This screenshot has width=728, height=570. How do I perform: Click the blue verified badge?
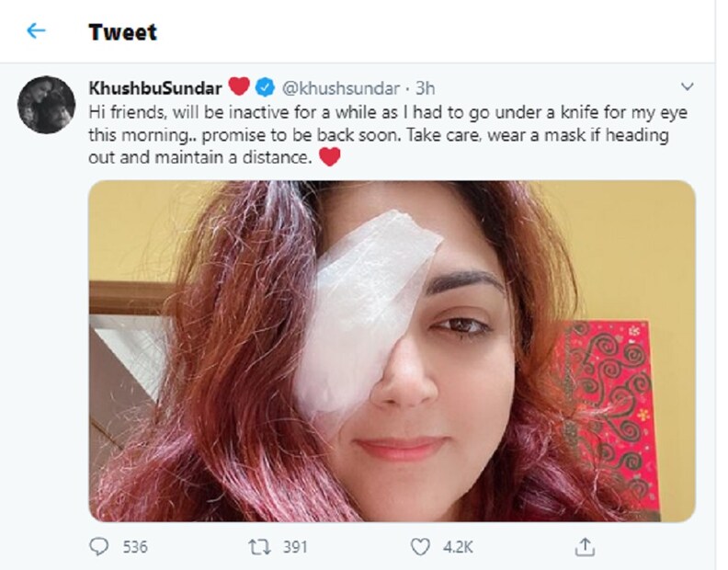263,89
